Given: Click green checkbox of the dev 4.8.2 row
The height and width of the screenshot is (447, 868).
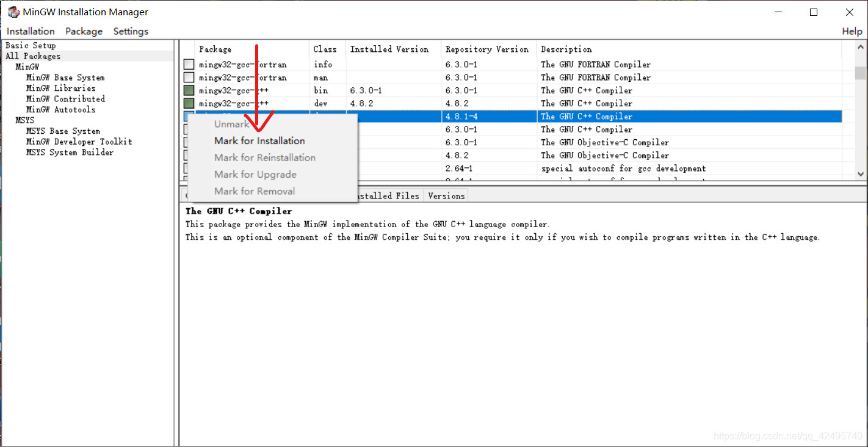Looking at the screenshot, I should 189,103.
